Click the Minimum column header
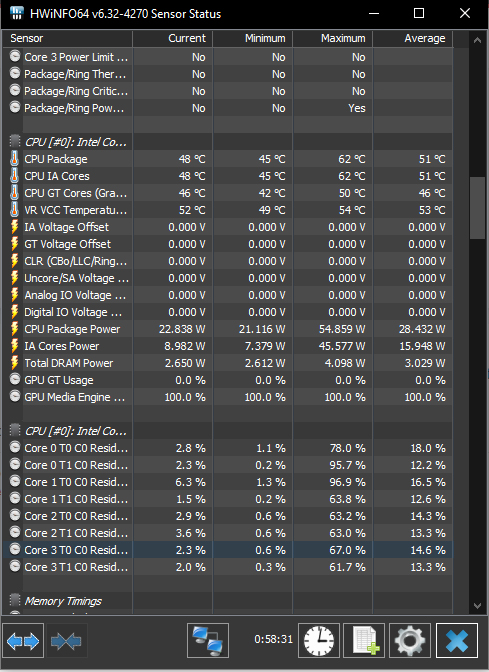This screenshot has height=672, width=489. 253,39
